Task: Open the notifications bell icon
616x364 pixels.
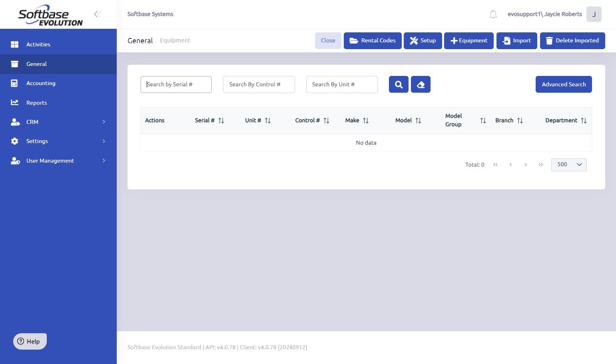Action: pos(493,14)
